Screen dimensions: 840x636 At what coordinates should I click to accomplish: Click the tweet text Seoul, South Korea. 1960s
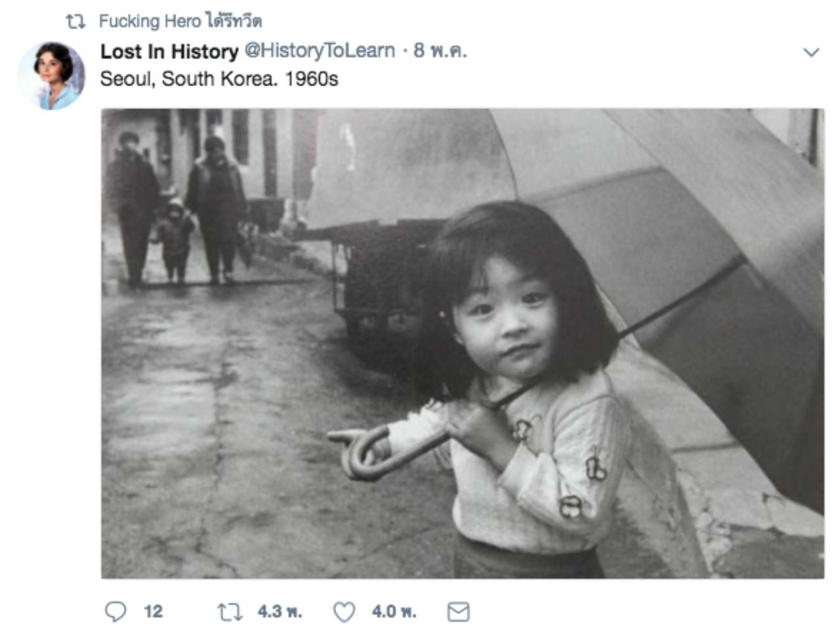219,79
